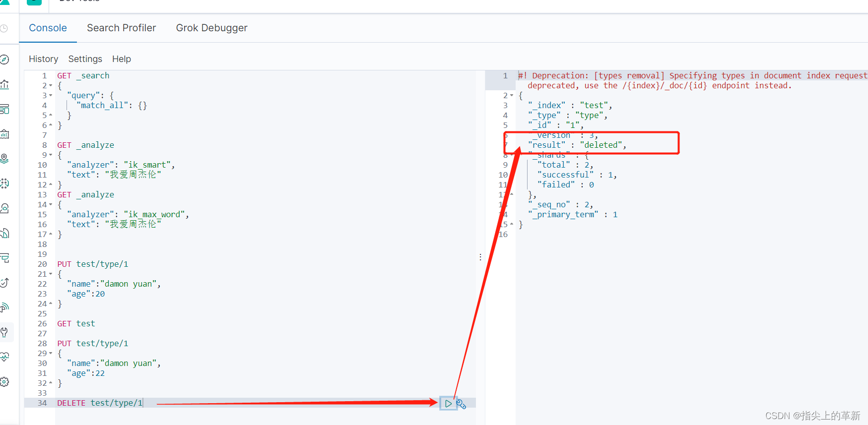Click line number 34 in editor gutter
Screen dimensions: 868x425
pos(42,403)
